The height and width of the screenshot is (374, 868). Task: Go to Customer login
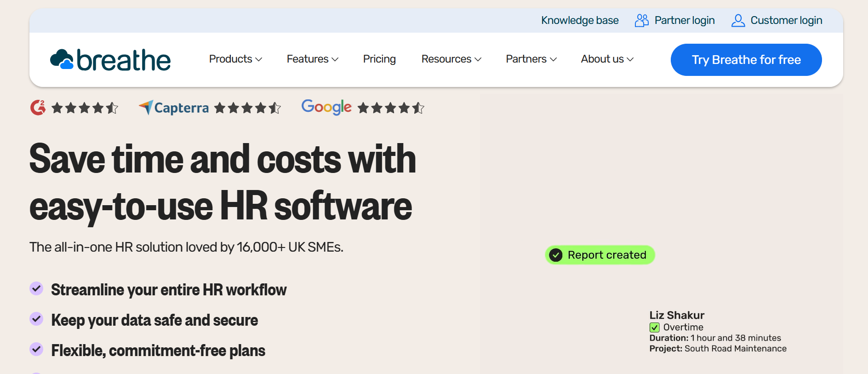point(786,20)
